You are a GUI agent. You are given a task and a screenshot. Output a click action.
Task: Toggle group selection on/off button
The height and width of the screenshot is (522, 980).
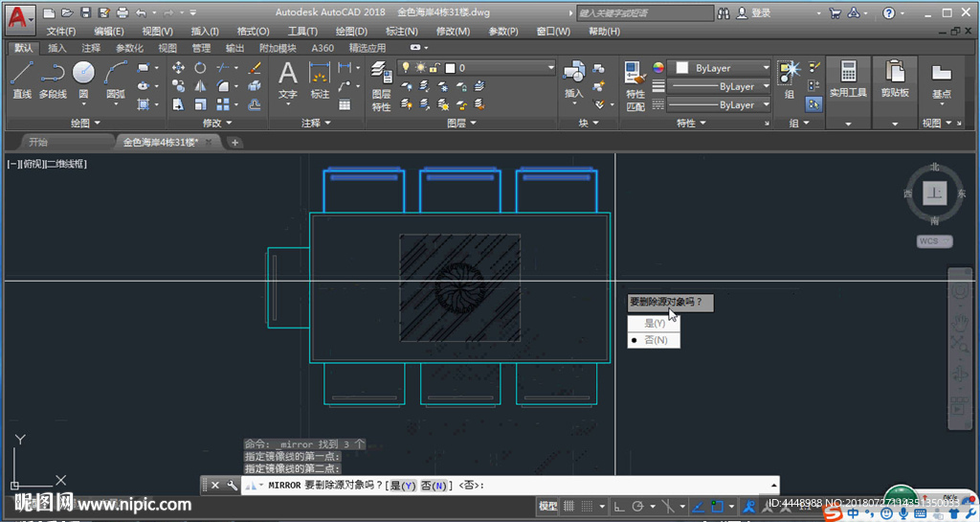813,103
